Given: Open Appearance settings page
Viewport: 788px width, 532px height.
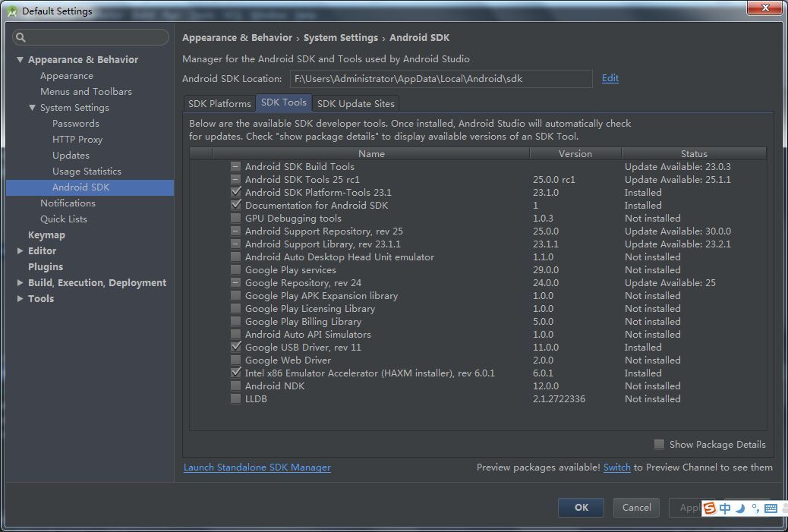Looking at the screenshot, I should (x=67, y=76).
